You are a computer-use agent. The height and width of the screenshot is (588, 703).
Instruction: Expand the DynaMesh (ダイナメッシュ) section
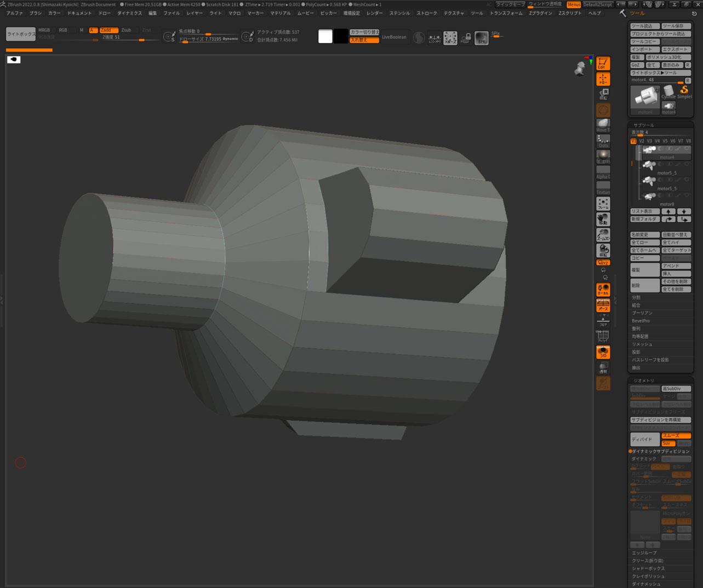[661, 584]
